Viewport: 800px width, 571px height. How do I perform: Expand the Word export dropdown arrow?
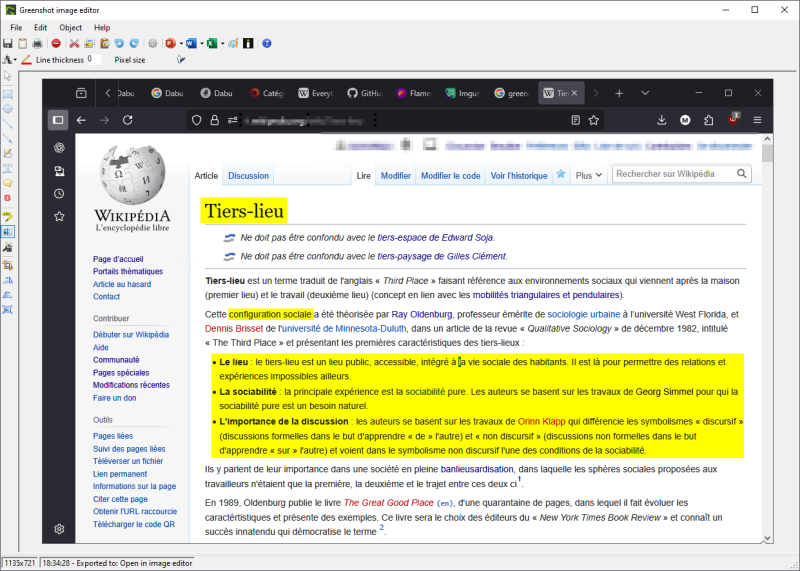(x=202, y=44)
